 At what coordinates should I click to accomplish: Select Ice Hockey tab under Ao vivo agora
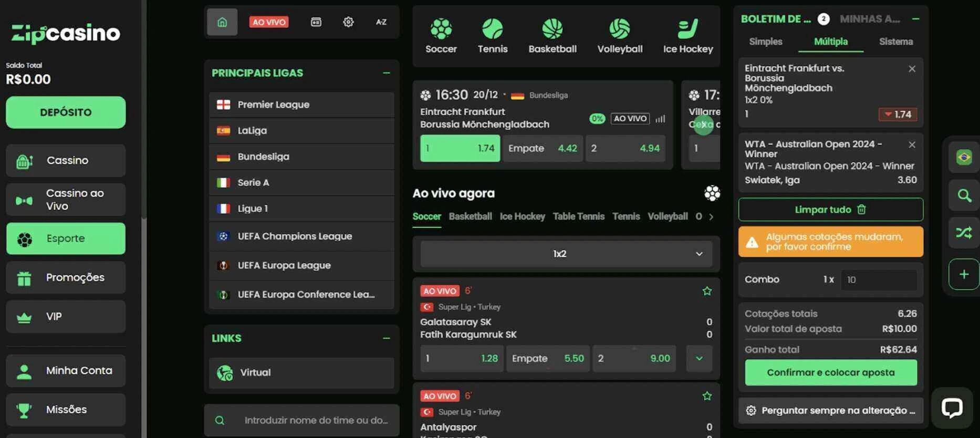522,216
